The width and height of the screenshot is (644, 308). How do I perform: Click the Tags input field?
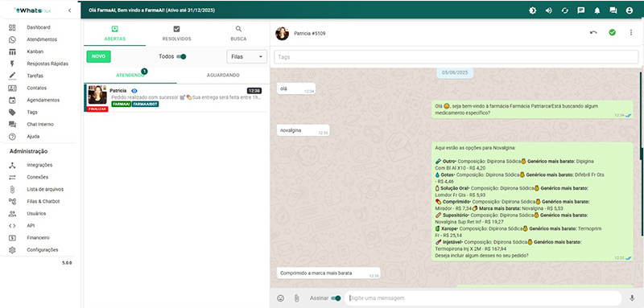coord(456,57)
